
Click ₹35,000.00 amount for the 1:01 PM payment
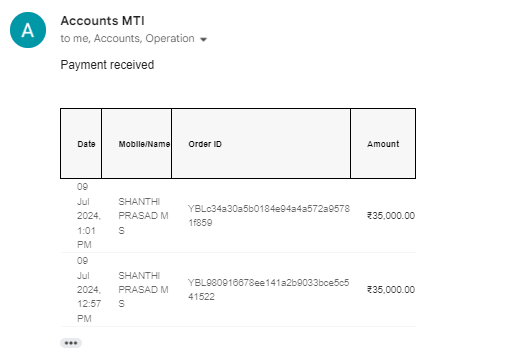click(x=391, y=216)
